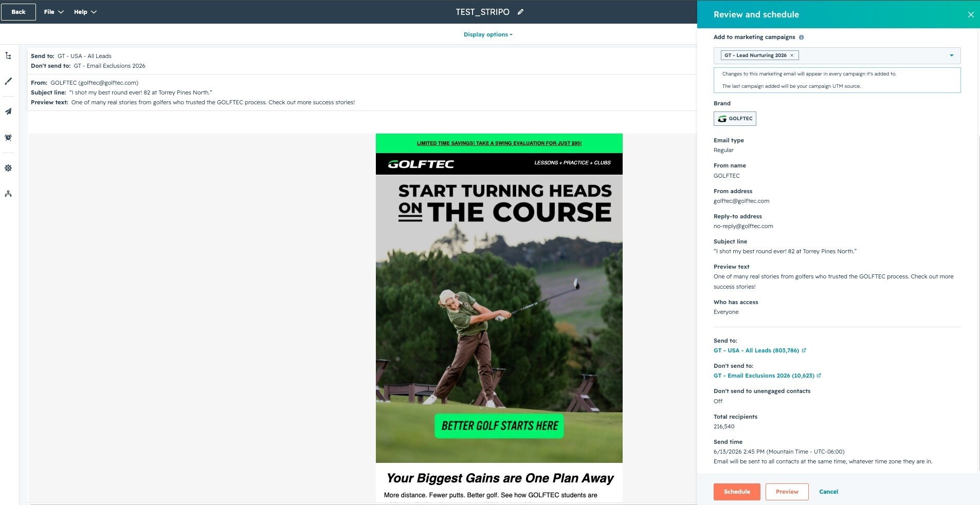
Task: Close the Review and schedule panel
Action: tap(971, 14)
